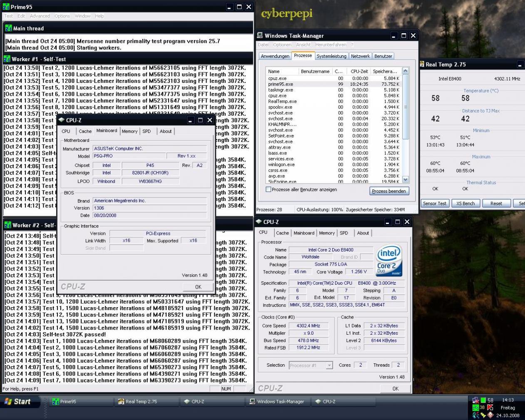The width and height of the screenshot is (525, 420).
Task: Click the last CPU-Z taskbar button
Action: pos(344,402)
